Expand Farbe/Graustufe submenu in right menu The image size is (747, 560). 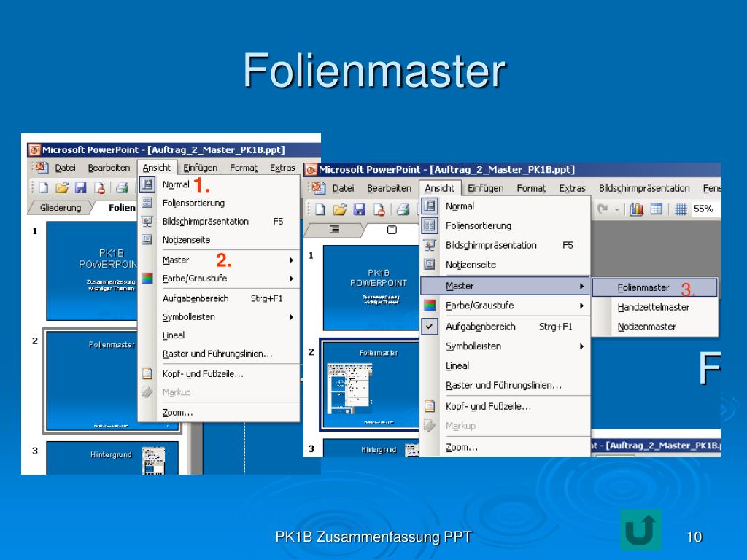(581, 306)
